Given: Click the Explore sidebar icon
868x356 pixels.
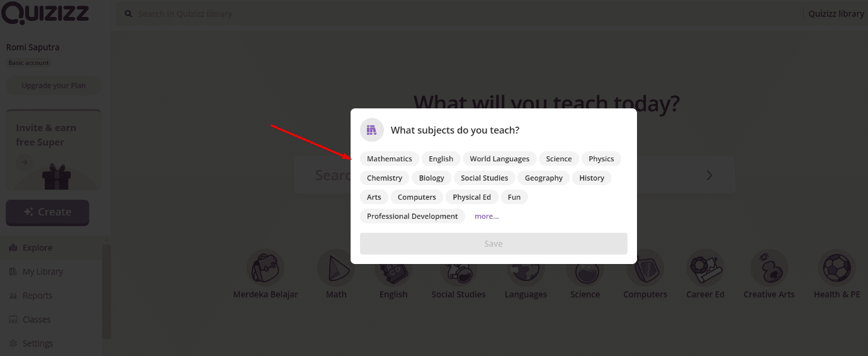Looking at the screenshot, I should [x=13, y=248].
